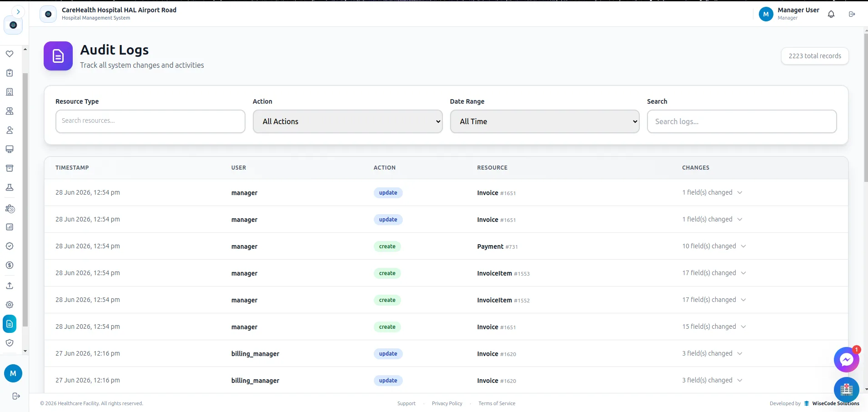Click the ACTION column header
The image size is (868, 412).
(x=385, y=168)
